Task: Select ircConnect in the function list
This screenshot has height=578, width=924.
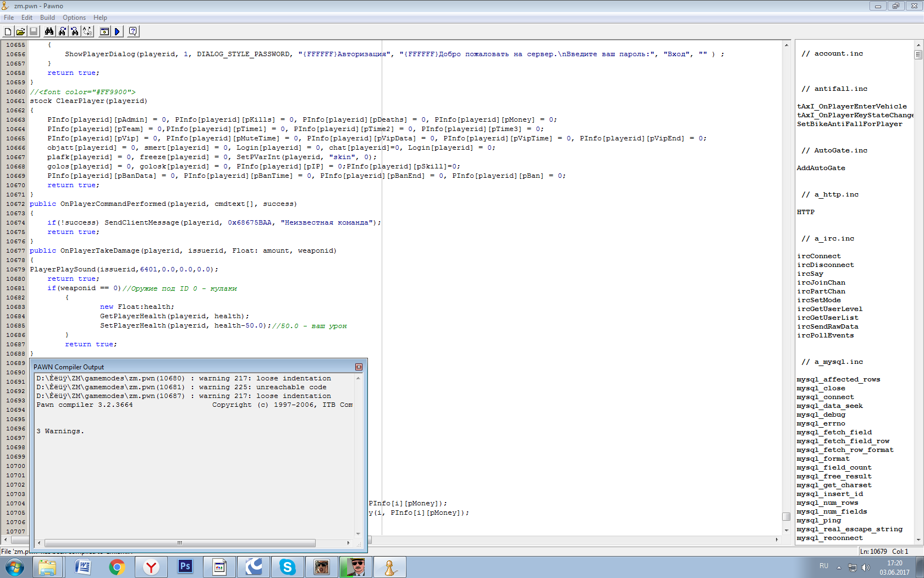Action: pos(818,256)
